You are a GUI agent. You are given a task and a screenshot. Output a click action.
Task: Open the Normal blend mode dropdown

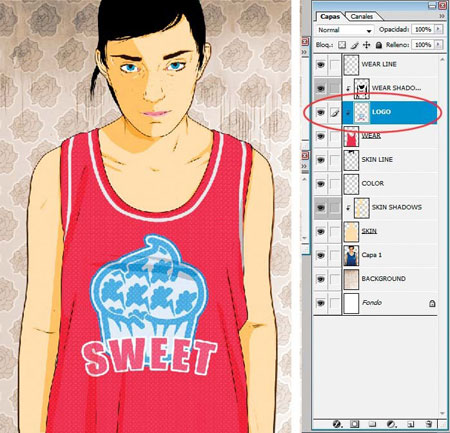(x=344, y=30)
